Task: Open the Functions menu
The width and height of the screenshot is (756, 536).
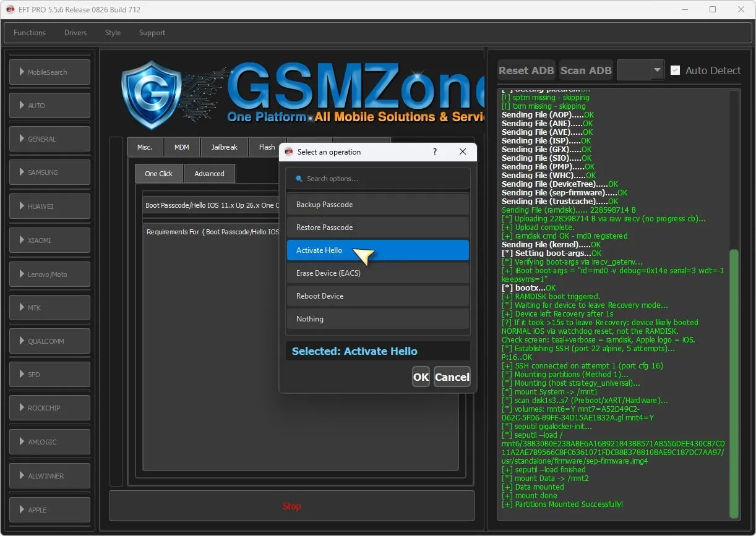Action: coord(30,33)
